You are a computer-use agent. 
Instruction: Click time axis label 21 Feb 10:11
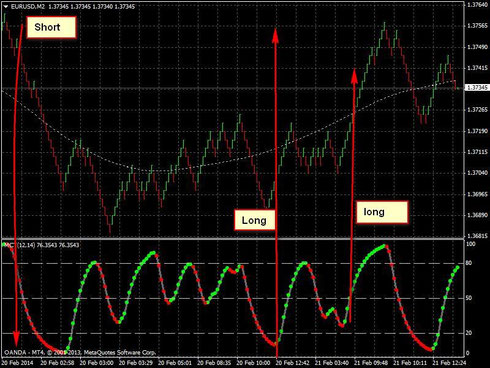(x=410, y=363)
